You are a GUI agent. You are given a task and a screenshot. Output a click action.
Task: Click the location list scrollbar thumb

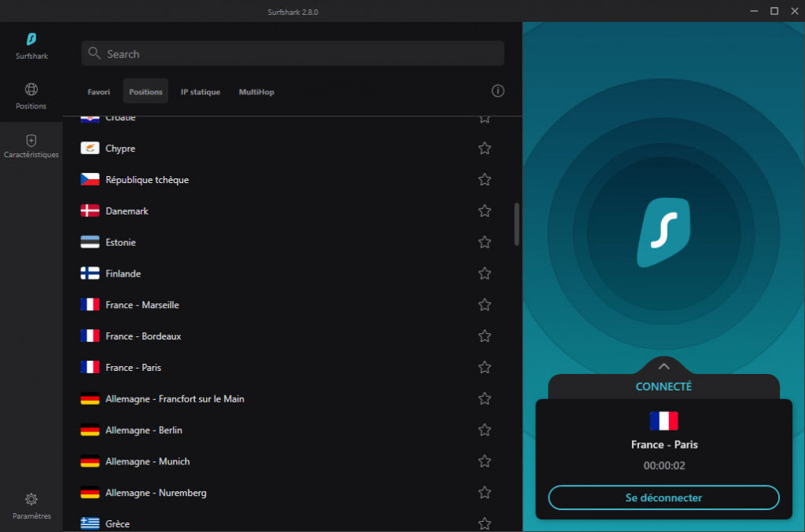tap(516, 224)
